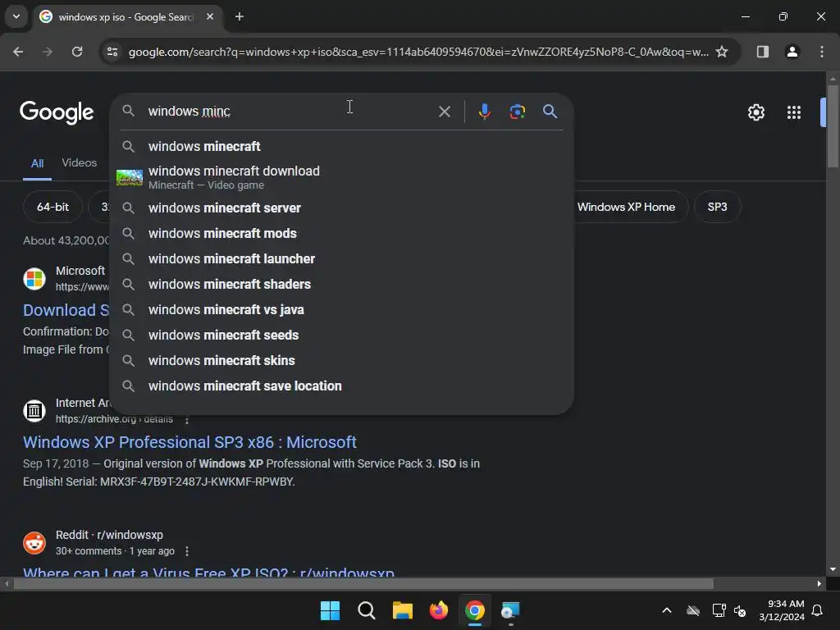Image resolution: width=840 pixels, height=630 pixels.
Task: Open a new browser tab
Action: click(240, 16)
